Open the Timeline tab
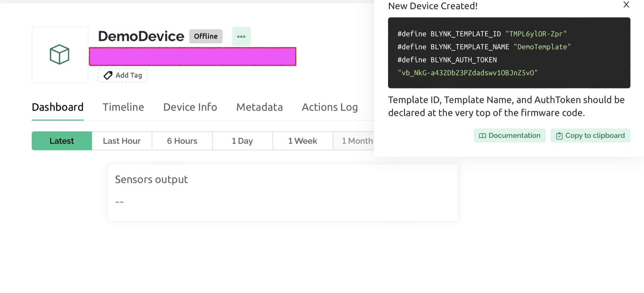Screen dimensions: 644x293 click(123, 107)
